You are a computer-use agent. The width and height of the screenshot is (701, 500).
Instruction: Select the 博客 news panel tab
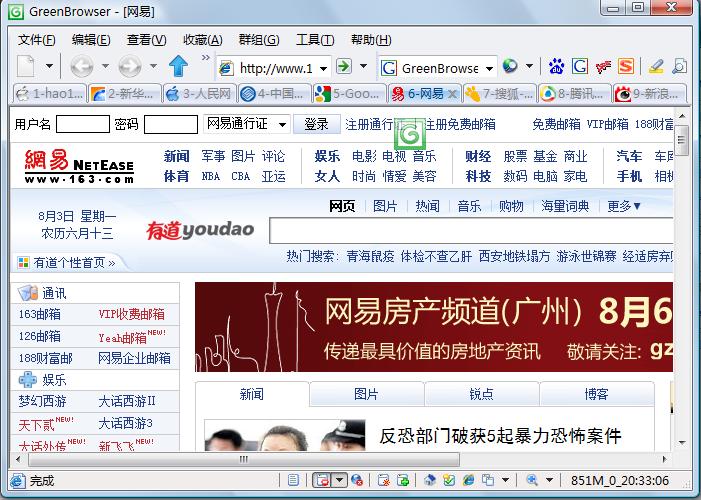[597, 394]
